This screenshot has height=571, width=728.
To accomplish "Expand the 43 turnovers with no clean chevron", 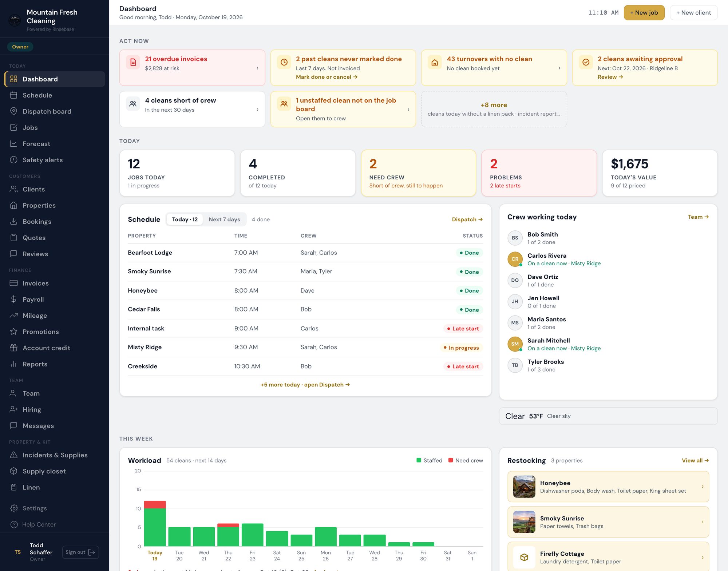I will coord(559,68).
